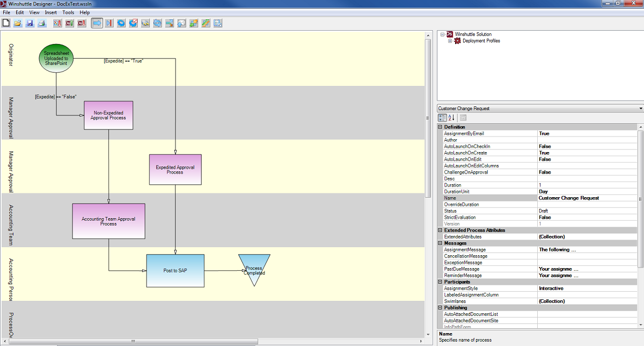
Task: Click the Duration value field
Action: click(x=588, y=185)
